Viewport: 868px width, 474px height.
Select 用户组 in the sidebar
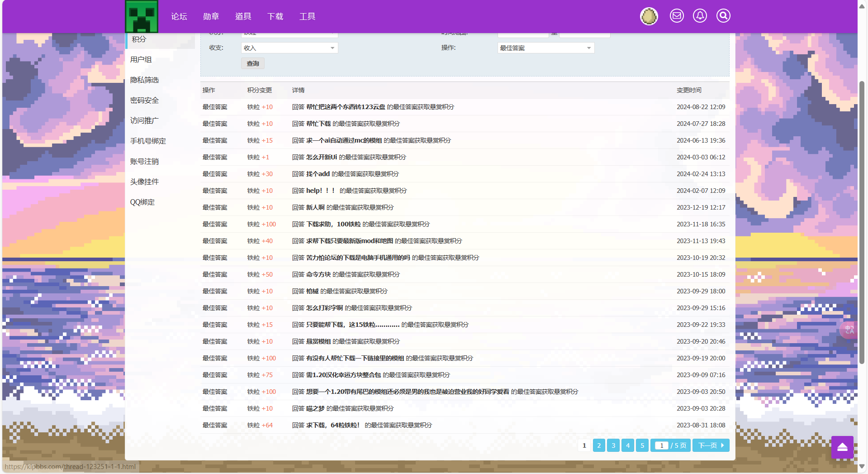tap(141, 60)
